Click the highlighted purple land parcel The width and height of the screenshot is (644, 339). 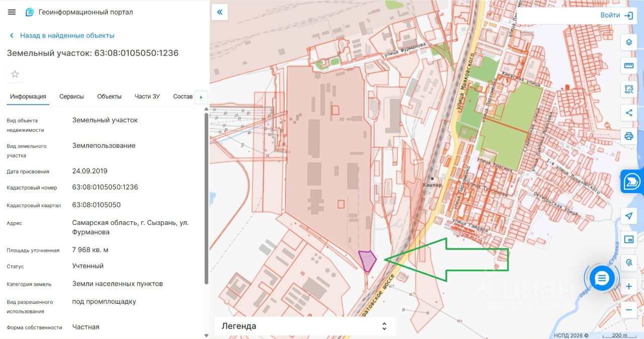pyautogui.click(x=368, y=261)
